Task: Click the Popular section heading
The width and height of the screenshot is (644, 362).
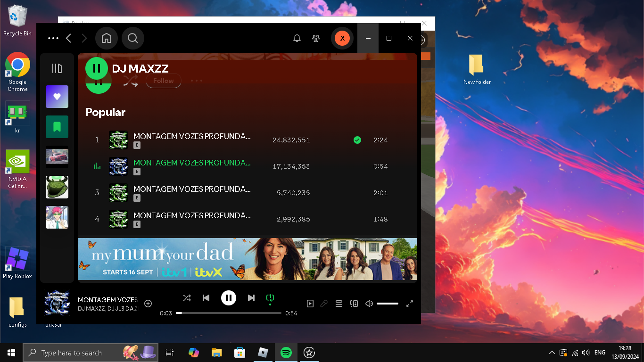Action: [x=106, y=112]
